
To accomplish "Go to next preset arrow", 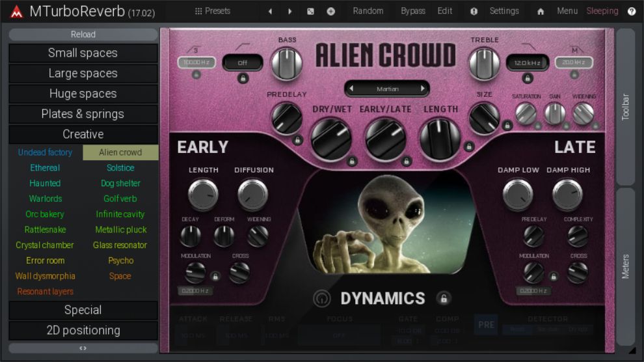I will 290,12.
